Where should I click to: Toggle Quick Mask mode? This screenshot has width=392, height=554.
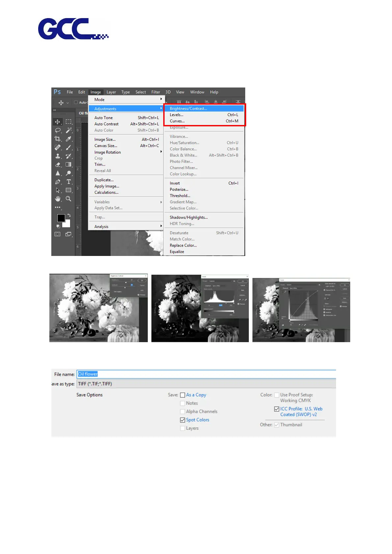click(x=58, y=234)
